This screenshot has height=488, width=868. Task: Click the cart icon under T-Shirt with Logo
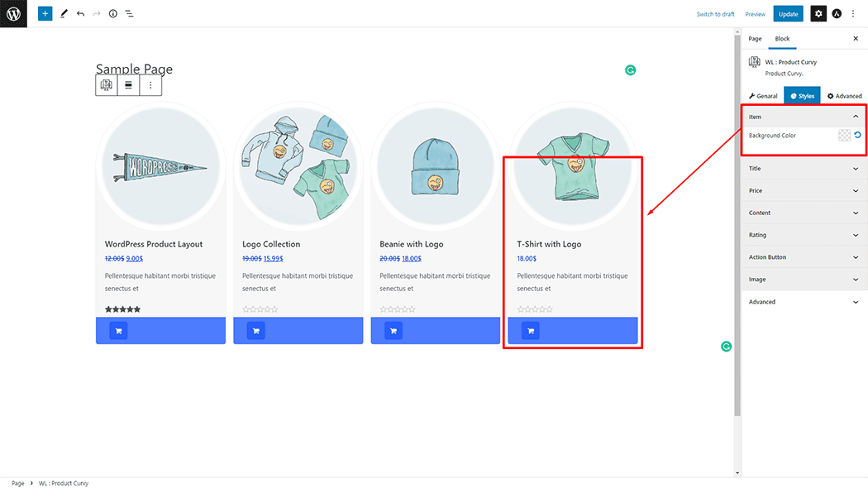point(531,331)
